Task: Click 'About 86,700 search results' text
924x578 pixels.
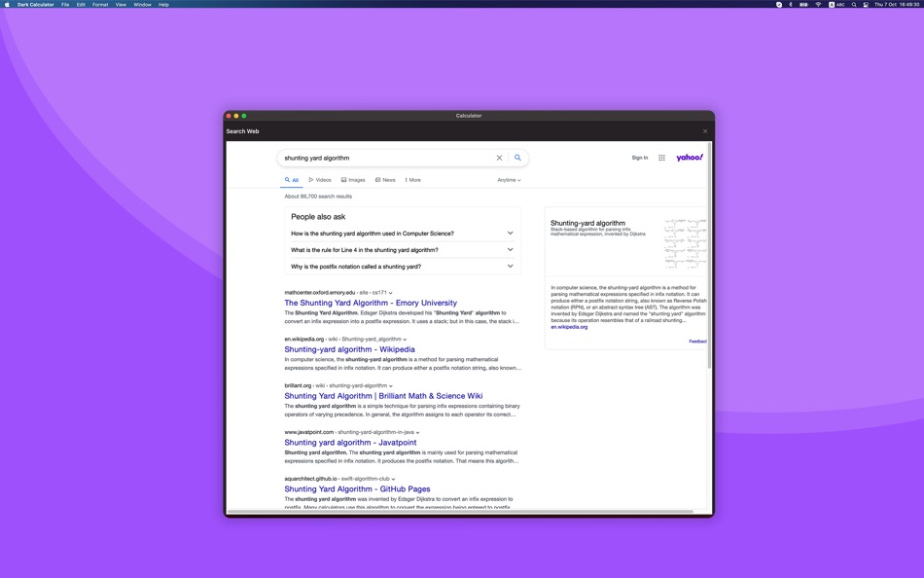Action: pyautogui.click(x=318, y=197)
